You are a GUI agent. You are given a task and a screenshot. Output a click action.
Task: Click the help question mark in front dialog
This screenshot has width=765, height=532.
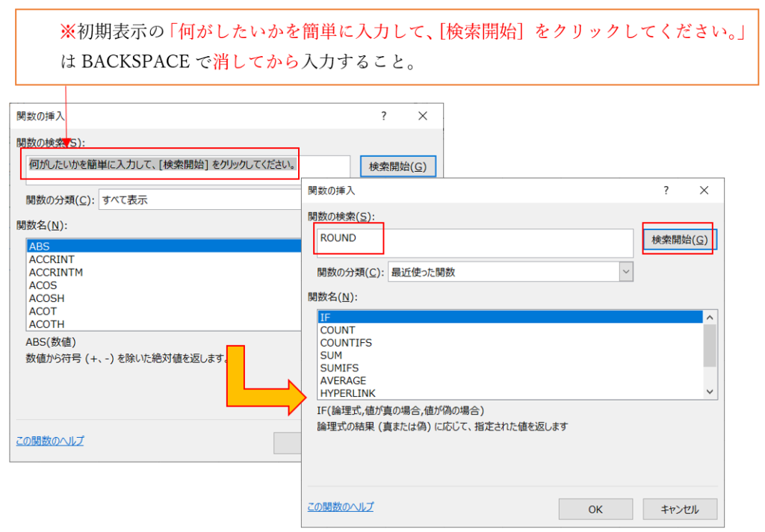(666, 191)
